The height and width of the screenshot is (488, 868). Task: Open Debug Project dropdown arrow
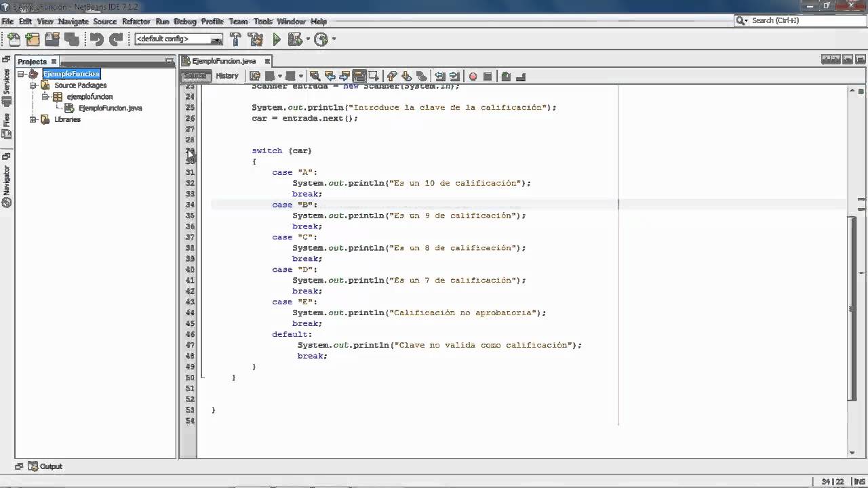(x=308, y=39)
